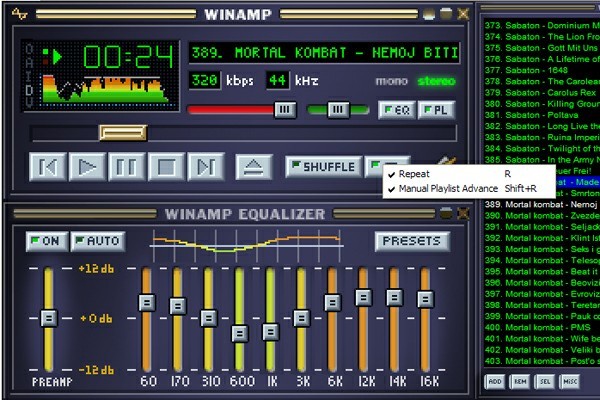The height and width of the screenshot is (400, 600).
Task: Click the 14K band slider
Action: [395, 297]
